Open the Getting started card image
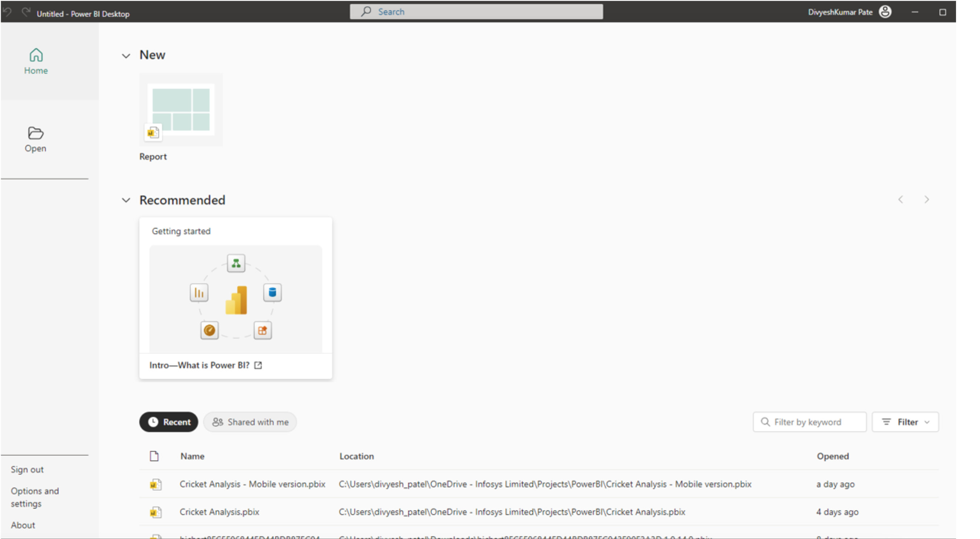 (x=235, y=299)
